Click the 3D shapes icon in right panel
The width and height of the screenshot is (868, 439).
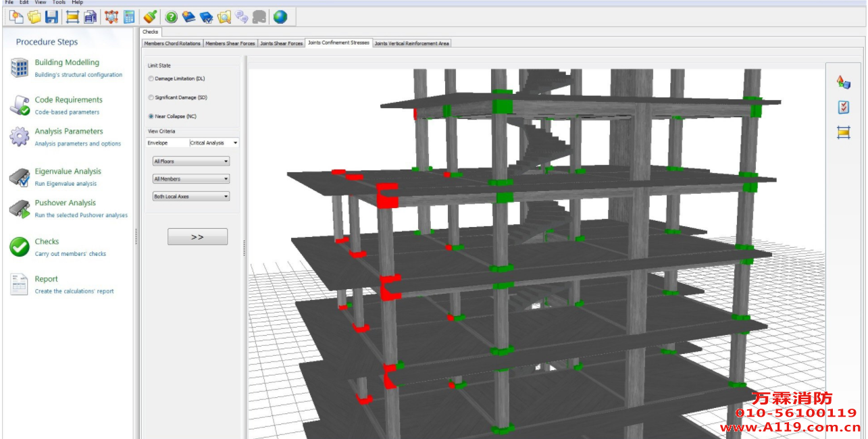(843, 82)
